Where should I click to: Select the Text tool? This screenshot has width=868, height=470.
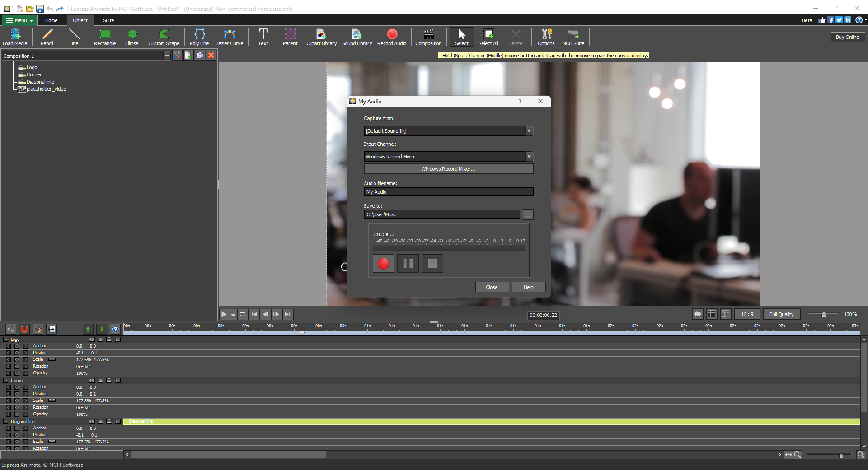[x=263, y=37]
